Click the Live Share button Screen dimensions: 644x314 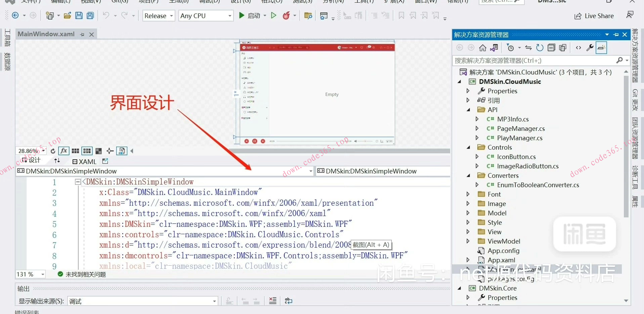point(594,16)
